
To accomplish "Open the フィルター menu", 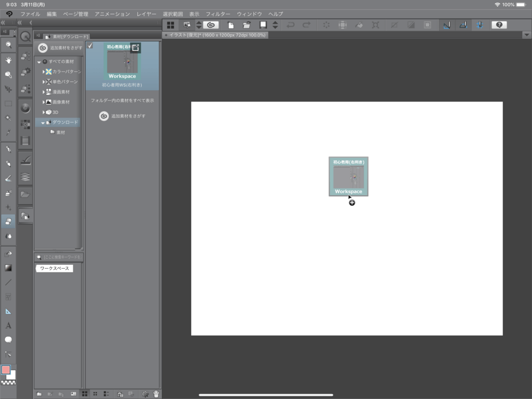I will pos(218,14).
